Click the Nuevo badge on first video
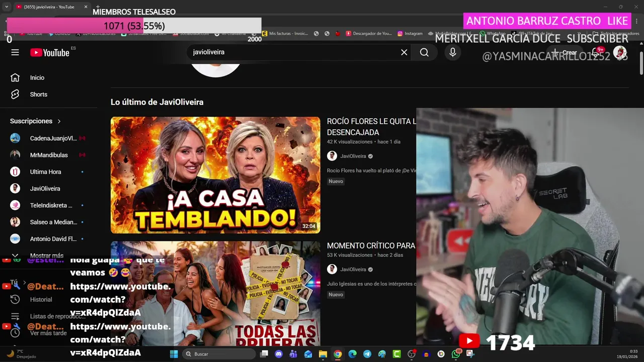Image resolution: width=644 pixels, height=362 pixels. pos(336,182)
